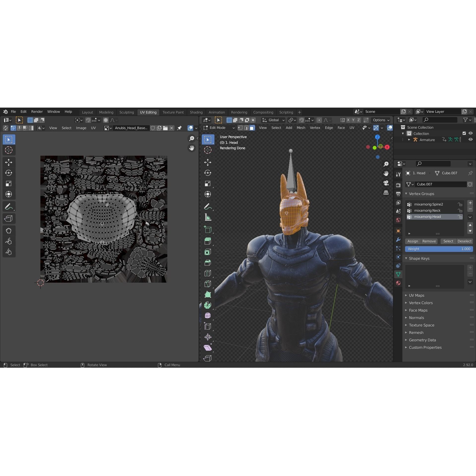Click the Deselect button in Vertex Groups
The height and width of the screenshot is (476, 476).
pos(464,241)
